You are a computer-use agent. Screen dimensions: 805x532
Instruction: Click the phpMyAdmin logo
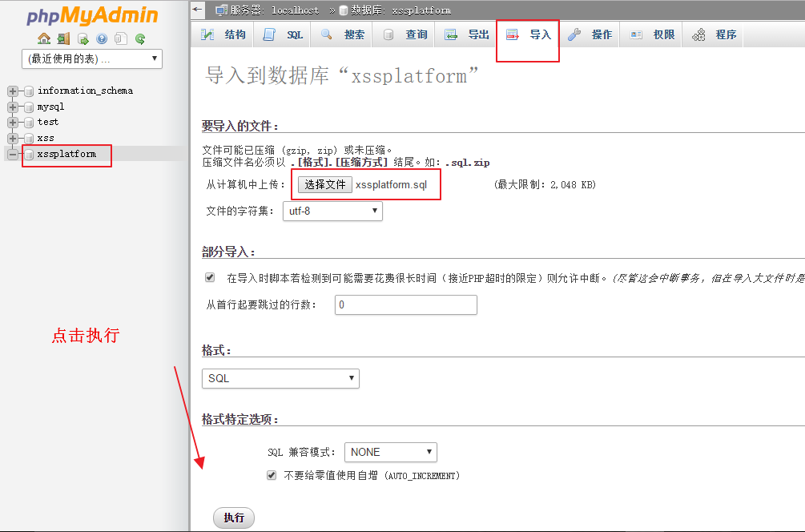(92, 15)
